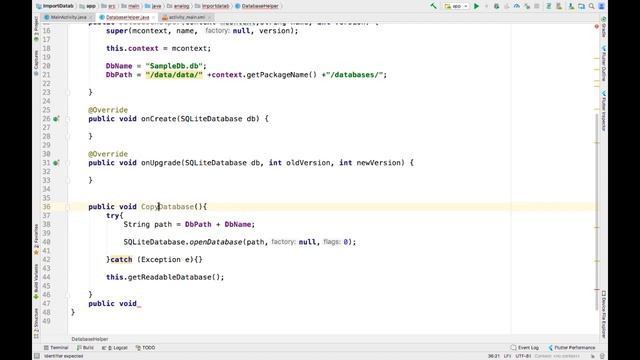The width and height of the screenshot is (640, 360).
Task: Open the app run configuration dropdown
Action: click(x=456, y=6)
